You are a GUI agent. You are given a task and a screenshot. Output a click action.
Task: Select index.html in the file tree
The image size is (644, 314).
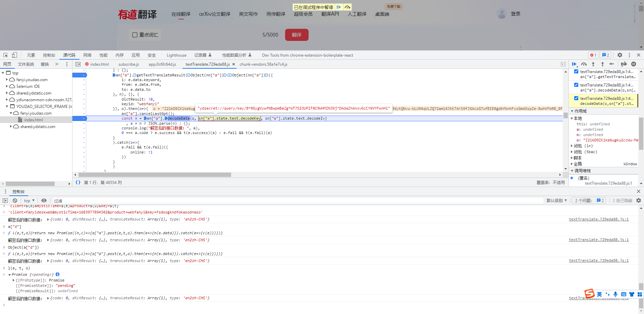point(34,120)
